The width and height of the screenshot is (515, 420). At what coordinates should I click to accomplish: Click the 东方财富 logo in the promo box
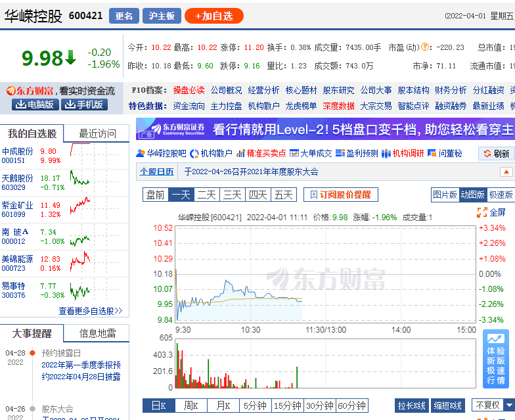click(30, 91)
